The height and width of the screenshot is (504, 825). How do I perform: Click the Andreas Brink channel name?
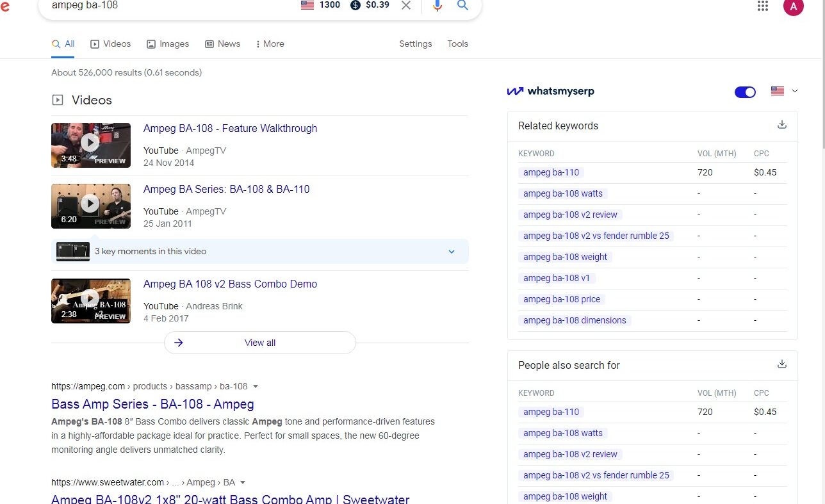point(214,306)
